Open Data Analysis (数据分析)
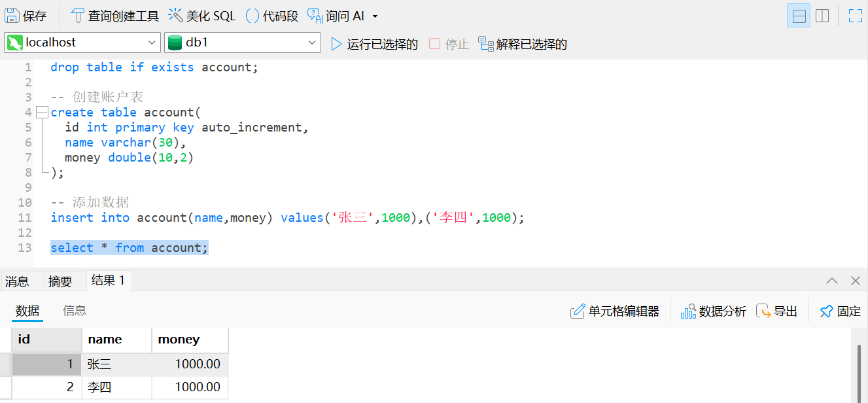Viewport: 868px width, 403px height. [x=714, y=311]
